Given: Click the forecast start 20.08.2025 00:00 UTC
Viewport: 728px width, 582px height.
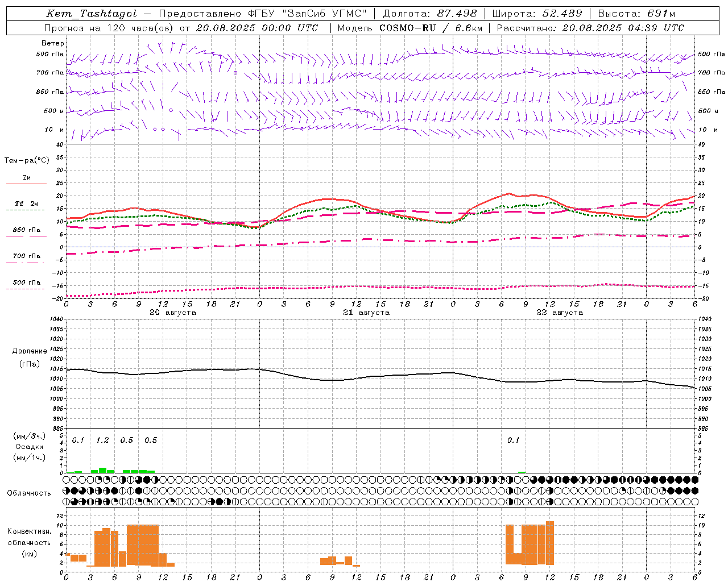Looking at the screenshot, I should coord(257,28).
